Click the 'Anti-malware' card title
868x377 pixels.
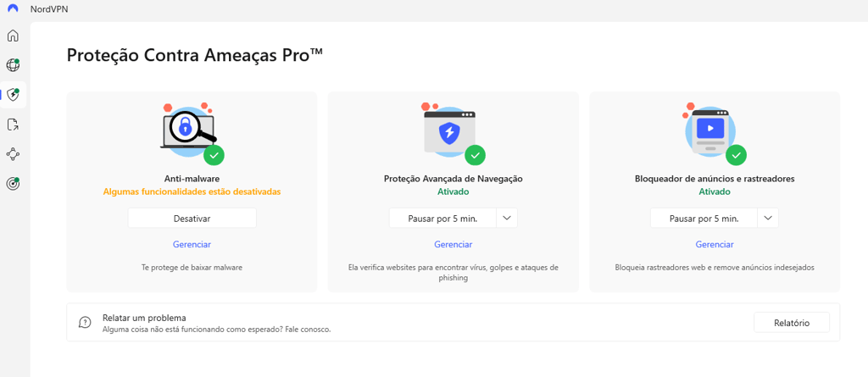(x=192, y=179)
